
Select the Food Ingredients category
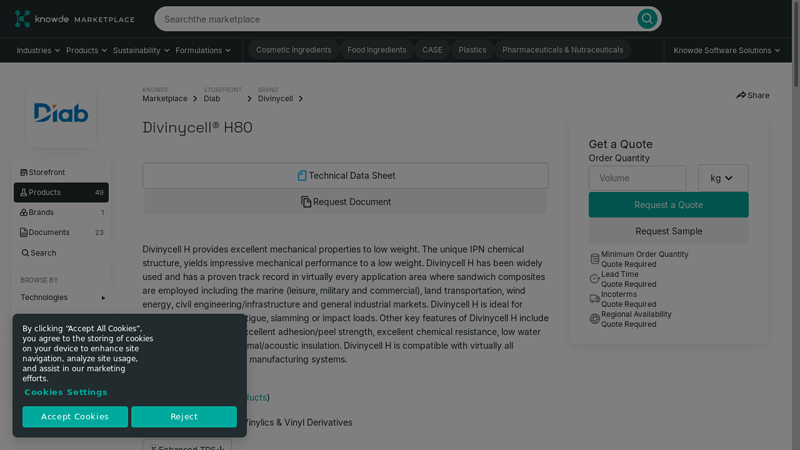pyautogui.click(x=377, y=49)
